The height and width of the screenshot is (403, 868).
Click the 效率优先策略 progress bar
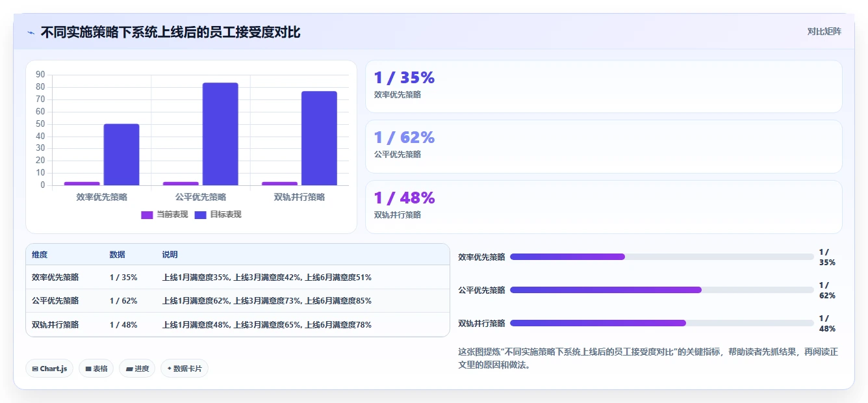(661, 257)
